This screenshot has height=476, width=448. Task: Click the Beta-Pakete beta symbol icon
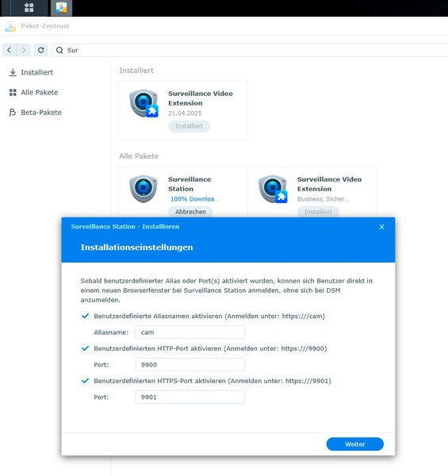coord(13,113)
